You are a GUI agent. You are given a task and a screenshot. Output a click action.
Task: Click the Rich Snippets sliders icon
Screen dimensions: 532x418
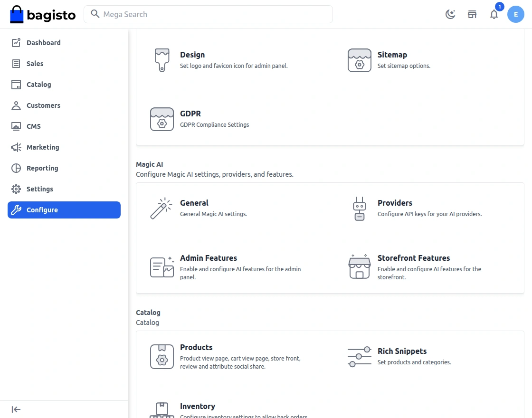pyautogui.click(x=359, y=357)
